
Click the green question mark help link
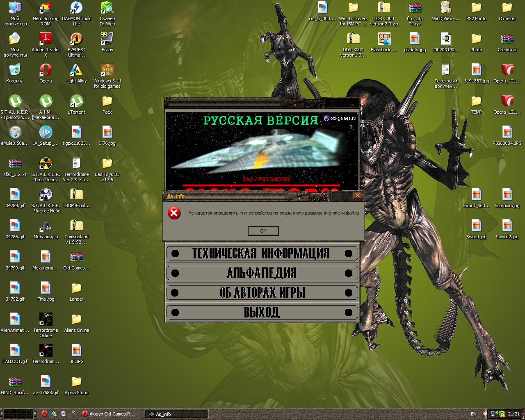[x=351, y=127]
